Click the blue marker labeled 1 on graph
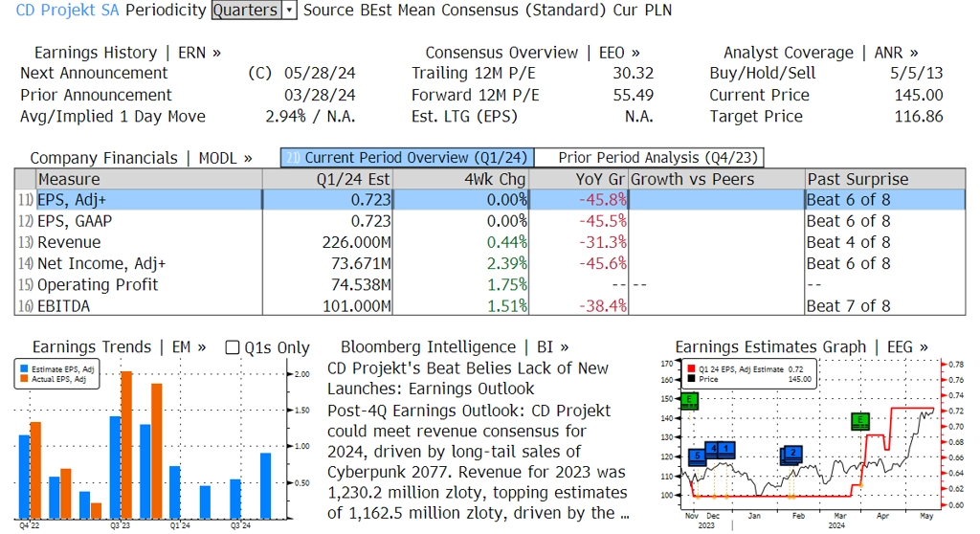 [x=727, y=450]
